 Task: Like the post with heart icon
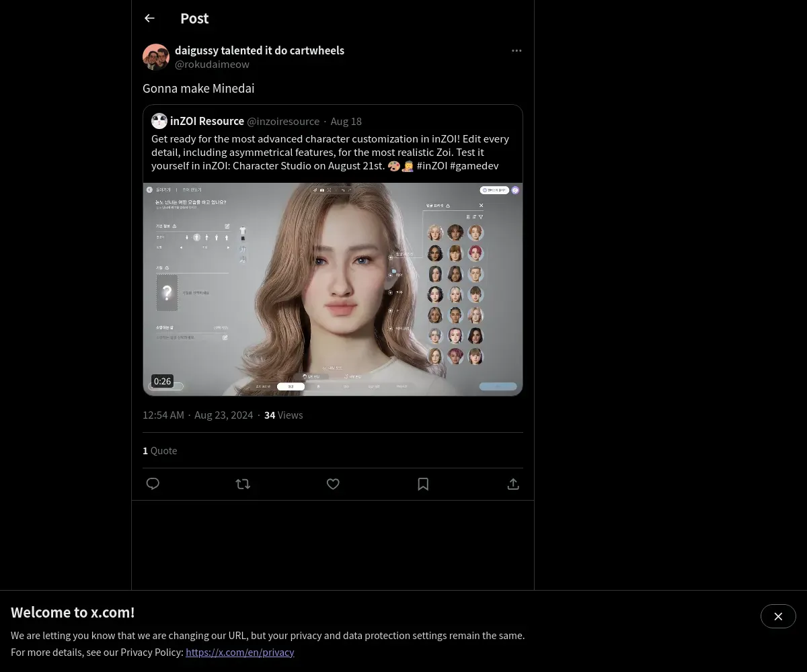(x=333, y=484)
